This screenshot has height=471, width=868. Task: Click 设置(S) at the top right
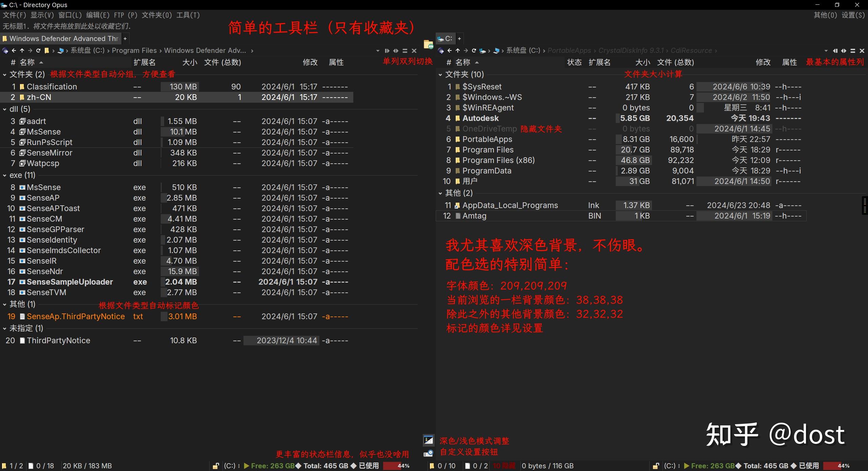[852, 15]
